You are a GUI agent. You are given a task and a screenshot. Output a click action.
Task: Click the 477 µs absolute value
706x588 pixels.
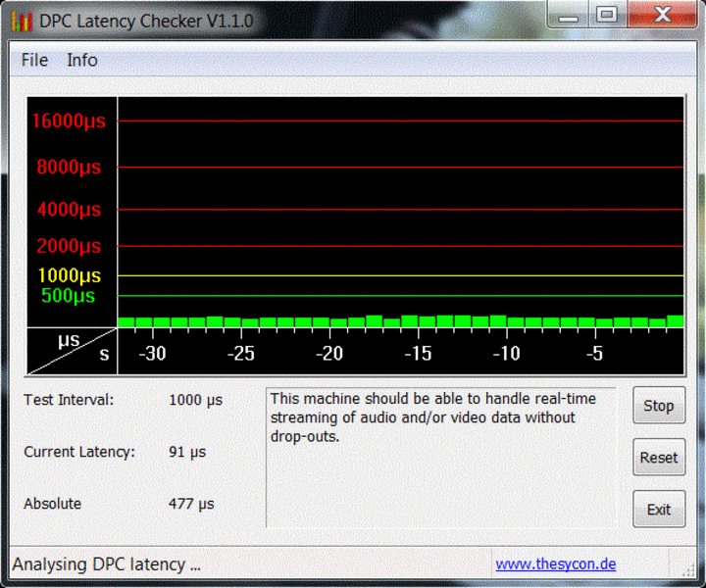pyautogui.click(x=191, y=504)
